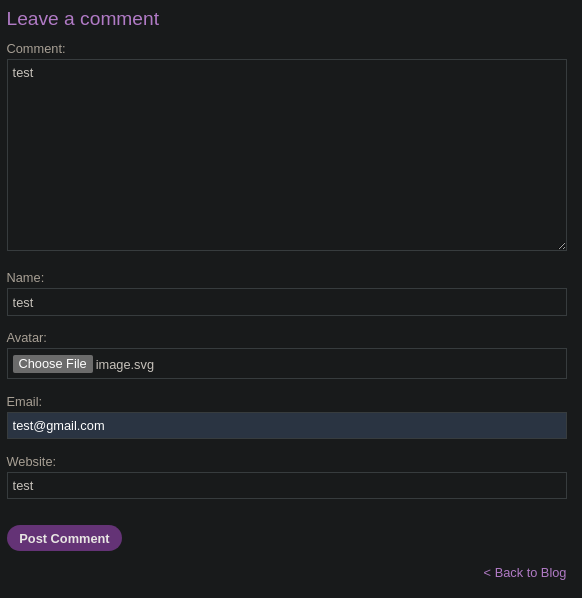Submit form with Post Comment button
Screen dimensions: 582x598
[x=64, y=538]
